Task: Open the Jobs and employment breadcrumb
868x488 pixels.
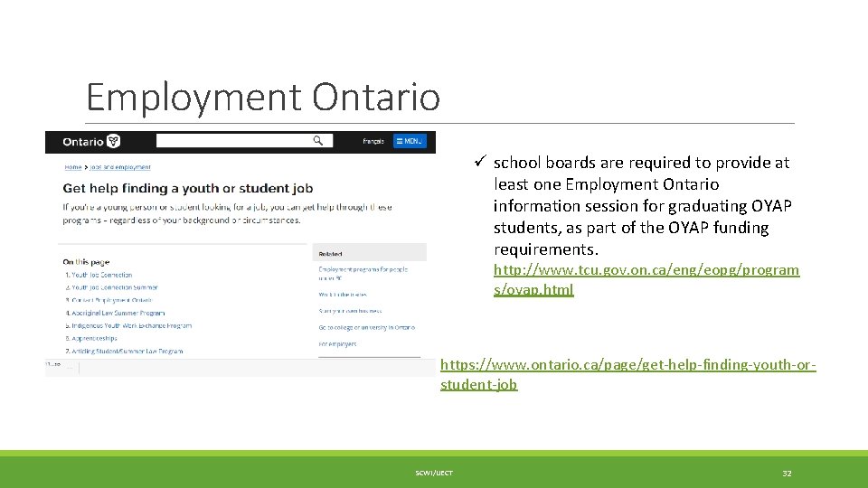Action: click(120, 167)
